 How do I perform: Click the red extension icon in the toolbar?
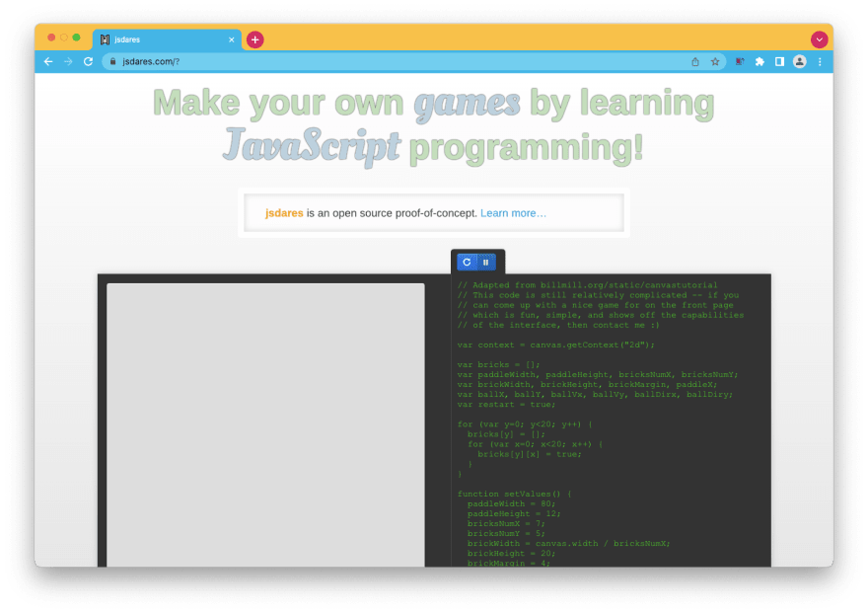740,61
